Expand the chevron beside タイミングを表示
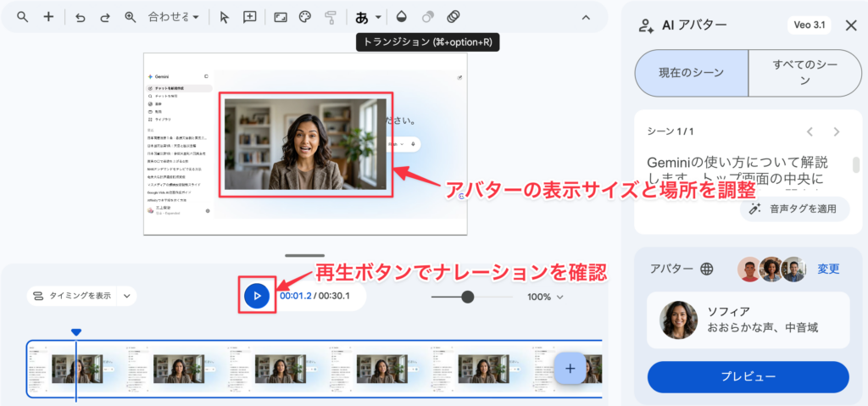Image resolution: width=868 pixels, height=406 pixels. 127,296
